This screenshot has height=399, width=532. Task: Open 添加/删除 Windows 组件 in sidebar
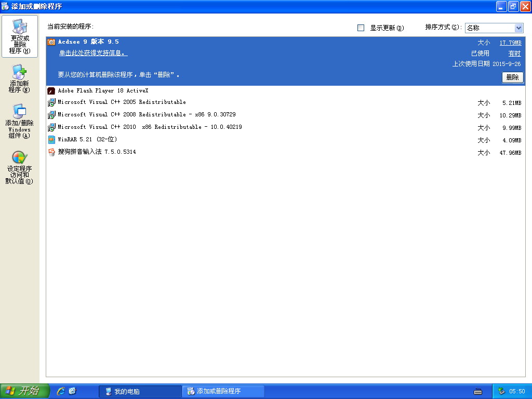[19, 121]
